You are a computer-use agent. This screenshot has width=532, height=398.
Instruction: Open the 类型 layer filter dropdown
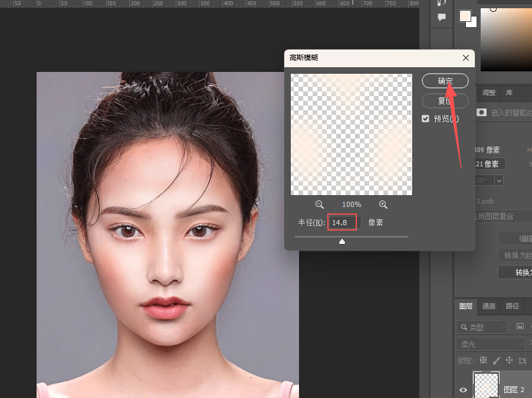(481, 327)
